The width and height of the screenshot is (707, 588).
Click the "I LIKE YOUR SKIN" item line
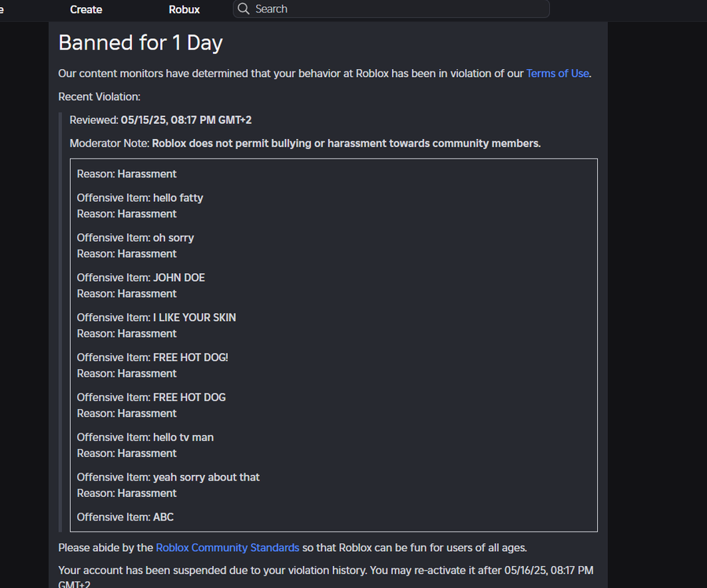(156, 318)
